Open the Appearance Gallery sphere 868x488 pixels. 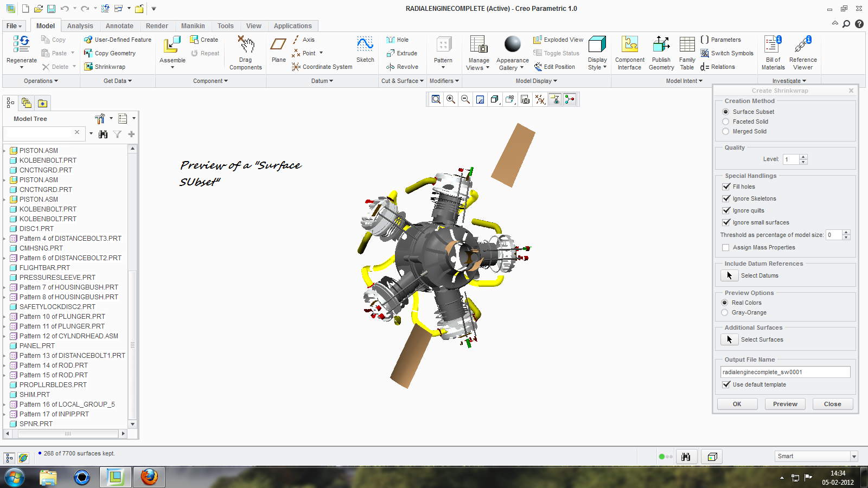pos(513,44)
